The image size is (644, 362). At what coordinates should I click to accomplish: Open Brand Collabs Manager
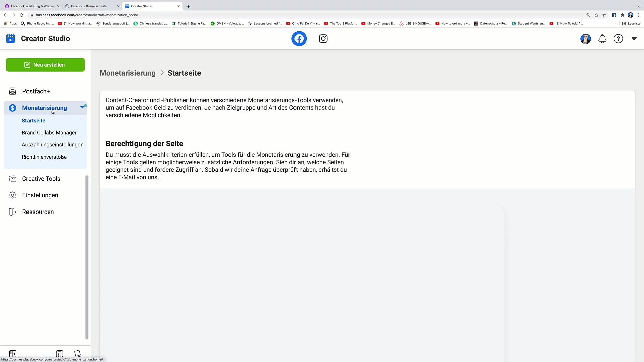click(x=49, y=133)
